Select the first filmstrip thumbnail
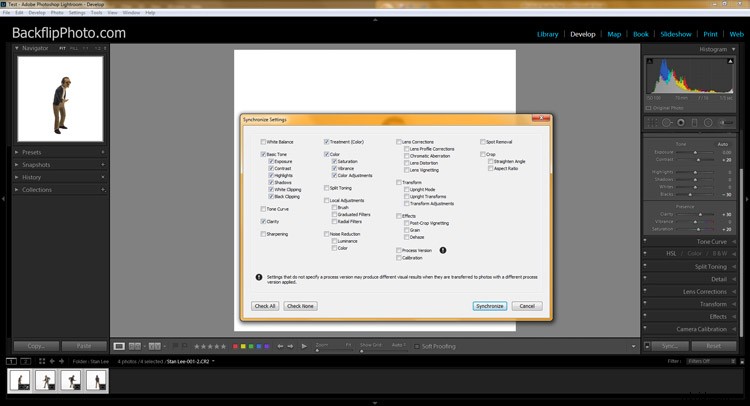The width and height of the screenshot is (750, 406). (x=21, y=381)
